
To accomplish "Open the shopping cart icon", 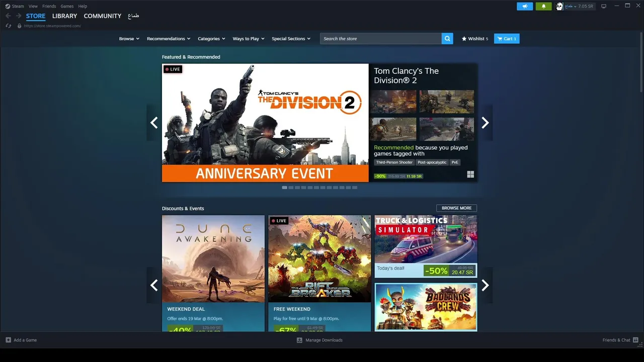I will pos(500,39).
